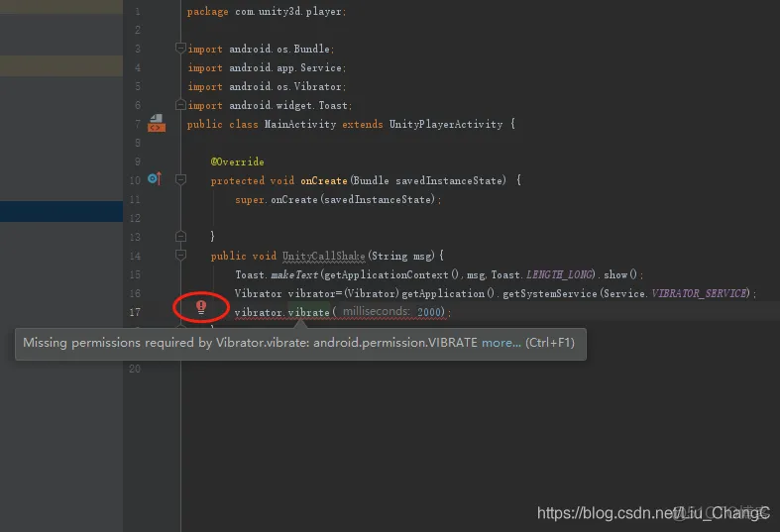Click line number 20 in the gutter
The width and height of the screenshot is (780, 532).
(135, 369)
